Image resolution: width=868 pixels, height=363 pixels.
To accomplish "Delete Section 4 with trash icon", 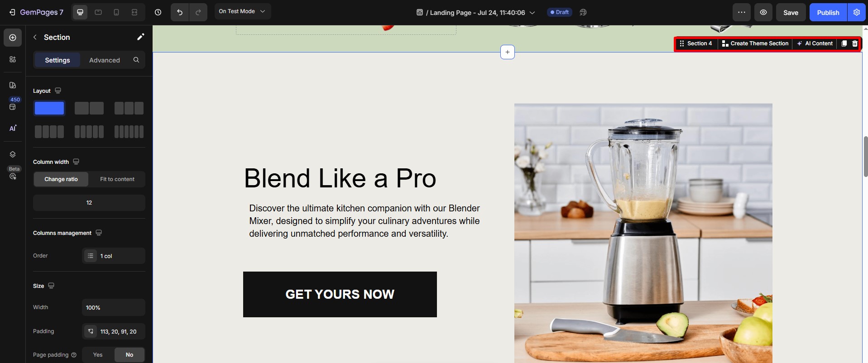I will pyautogui.click(x=855, y=43).
